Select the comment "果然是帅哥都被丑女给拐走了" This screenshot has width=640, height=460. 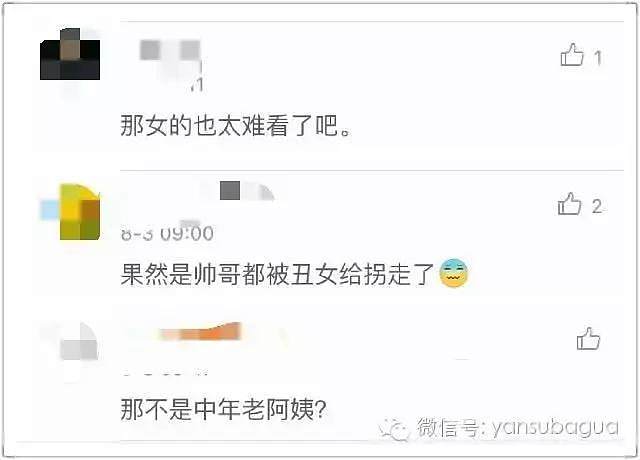277,274
